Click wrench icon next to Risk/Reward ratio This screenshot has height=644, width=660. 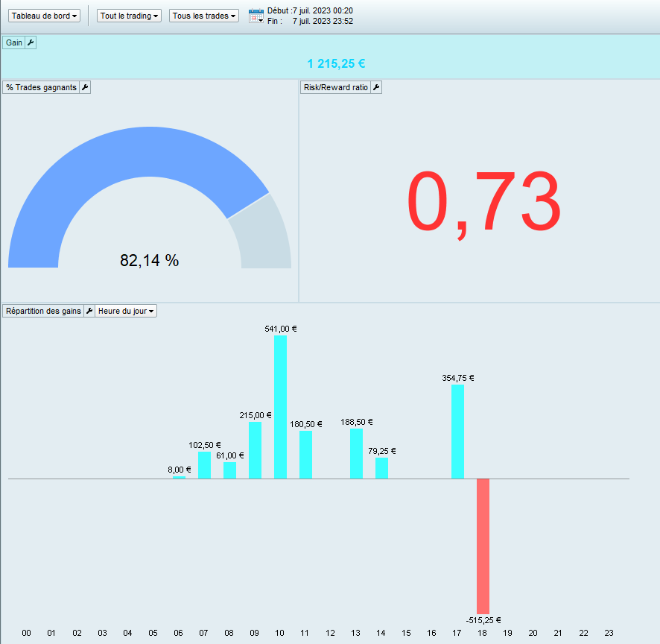(x=376, y=87)
